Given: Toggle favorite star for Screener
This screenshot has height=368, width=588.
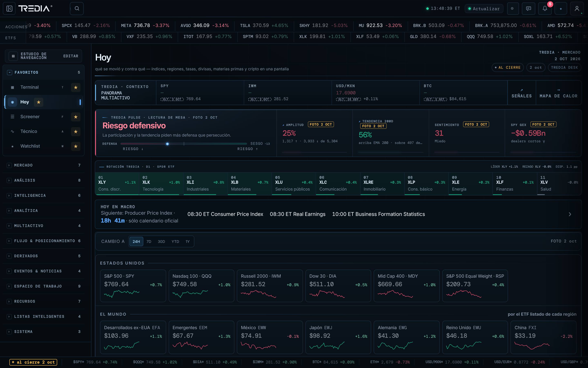Looking at the screenshot, I should coord(76,117).
